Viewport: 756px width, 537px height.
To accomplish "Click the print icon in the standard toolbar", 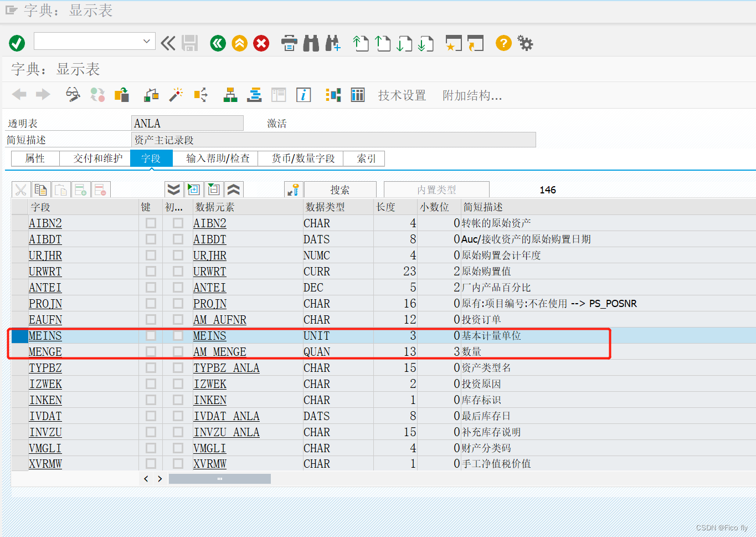I will 289,43.
